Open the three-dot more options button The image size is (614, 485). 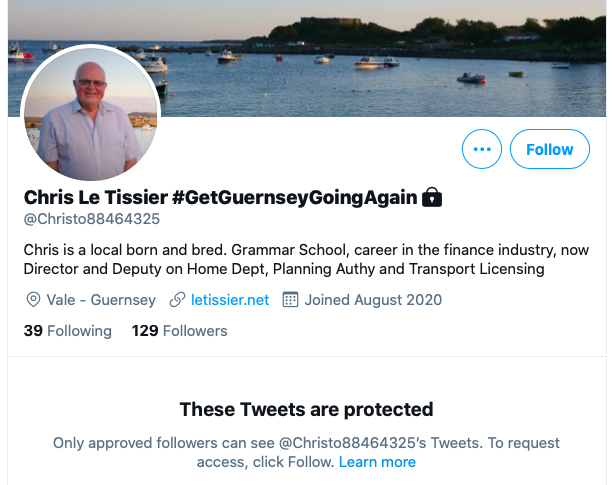click(482, 149)
